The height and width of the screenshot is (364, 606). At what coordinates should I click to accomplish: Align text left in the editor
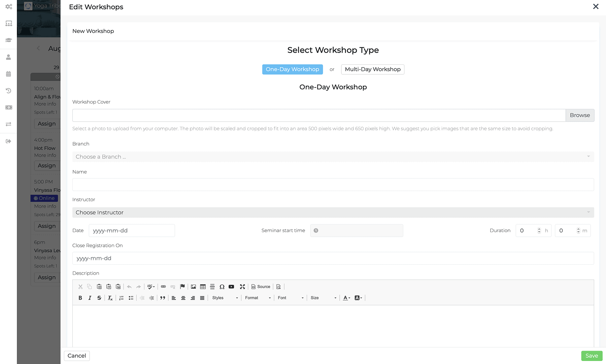174,298
